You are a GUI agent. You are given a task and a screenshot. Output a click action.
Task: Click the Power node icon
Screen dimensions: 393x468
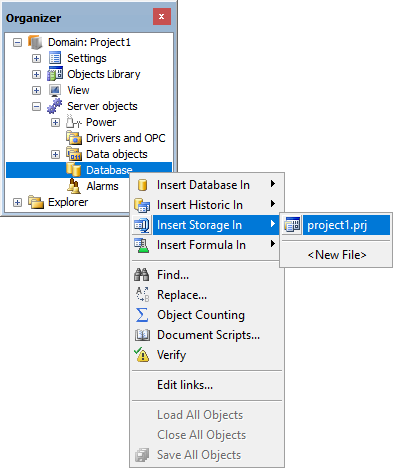pos(73,122)
